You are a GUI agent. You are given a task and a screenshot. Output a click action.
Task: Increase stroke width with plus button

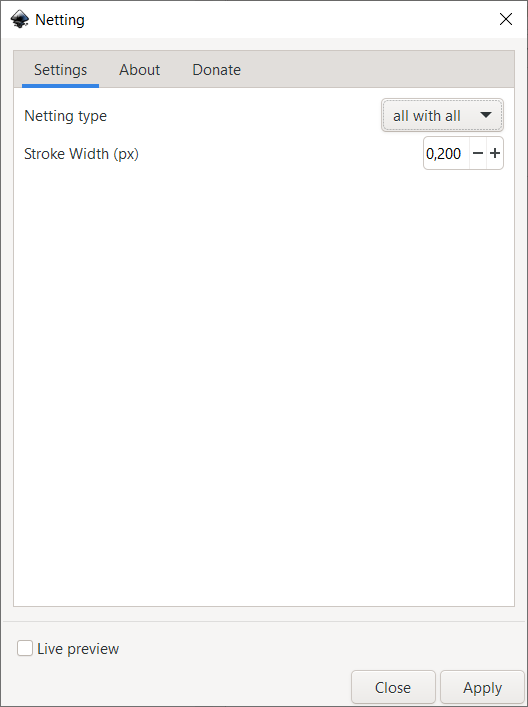point(495,154)
